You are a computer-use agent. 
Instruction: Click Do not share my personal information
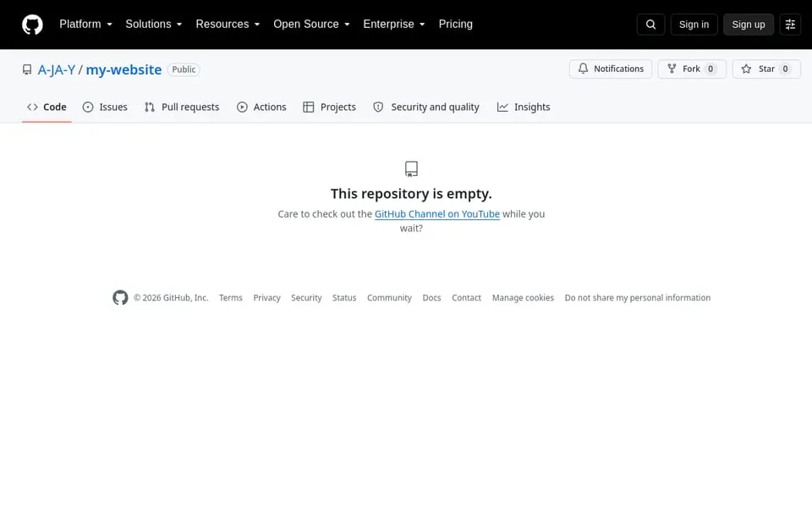point(638,297)
